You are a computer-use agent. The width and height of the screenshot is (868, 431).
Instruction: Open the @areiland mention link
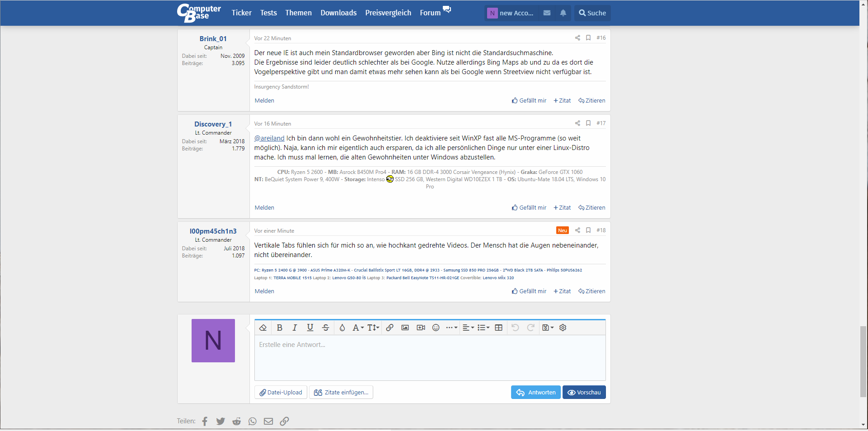tap(269, 138)
